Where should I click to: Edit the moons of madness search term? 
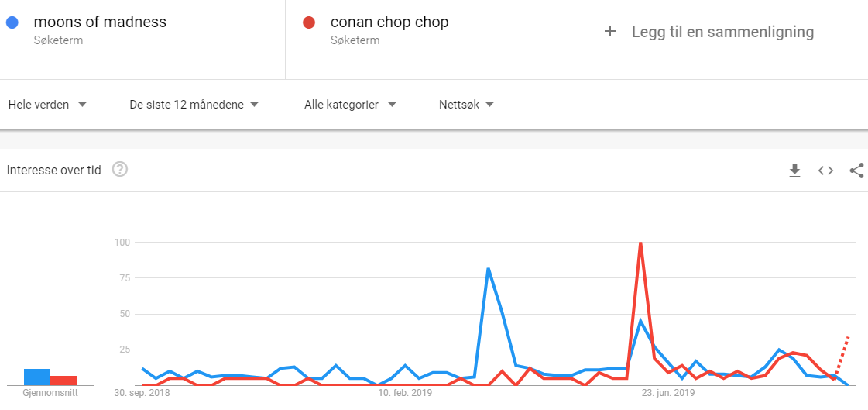pos(100,22)
